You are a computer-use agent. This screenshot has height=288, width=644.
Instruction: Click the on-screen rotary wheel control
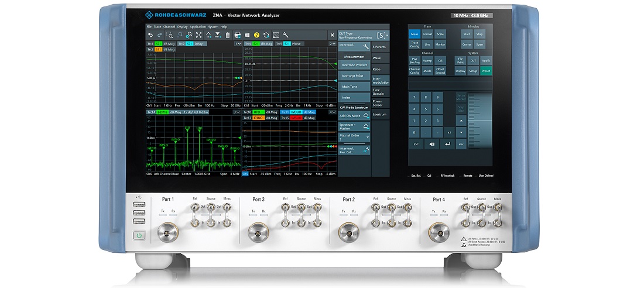click(x=479, y=121)
